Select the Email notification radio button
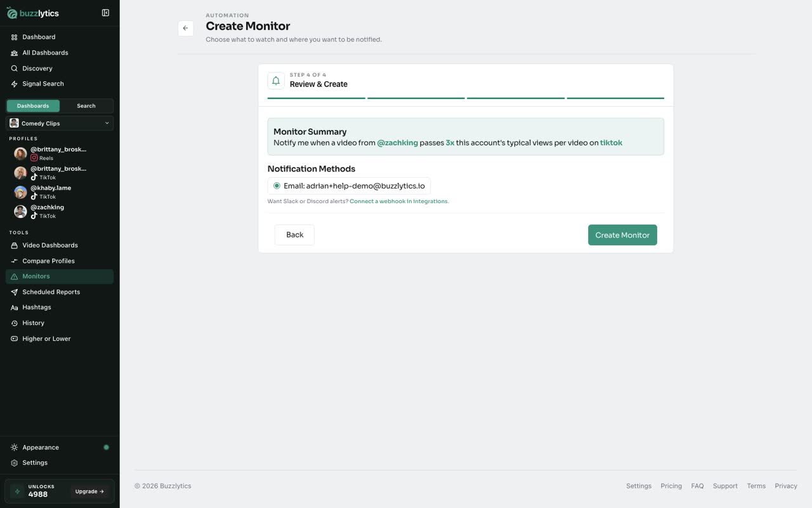 click(277, 186)
